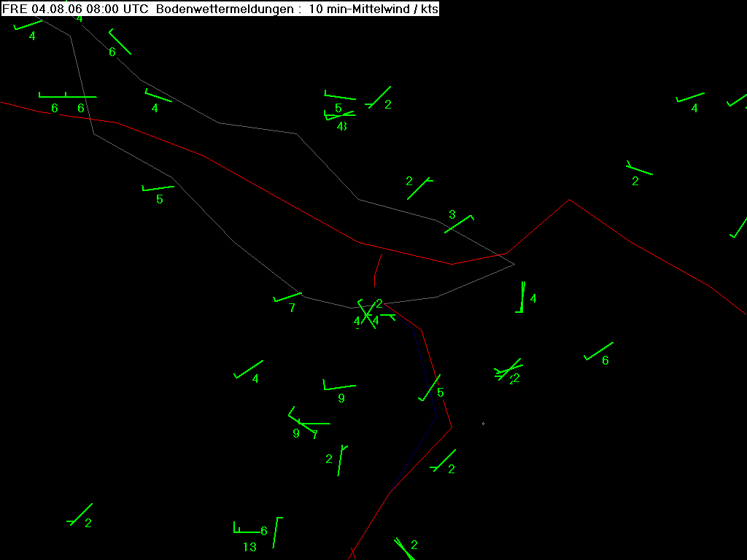Click the crossed wind barbs between the two "4" labels
Viewport: 747px width, 560px height.
point(366,315)
